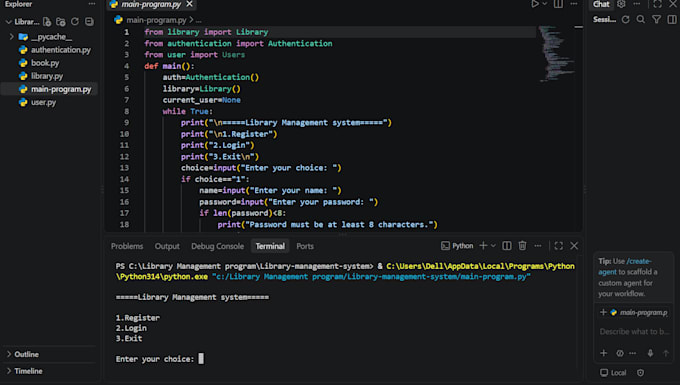This screenshot has width=680, height=385.
Task: Switch to the Output tab
Action: 167,246
